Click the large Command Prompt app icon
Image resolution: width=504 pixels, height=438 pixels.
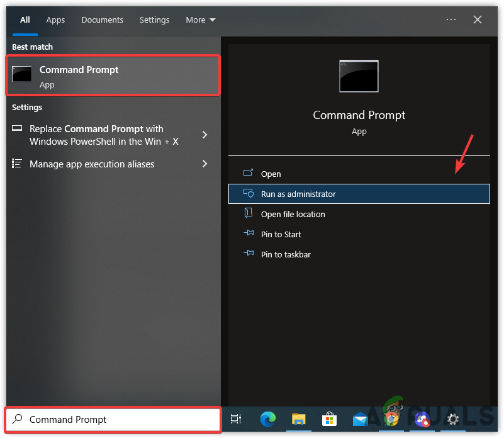coord(359,76)
